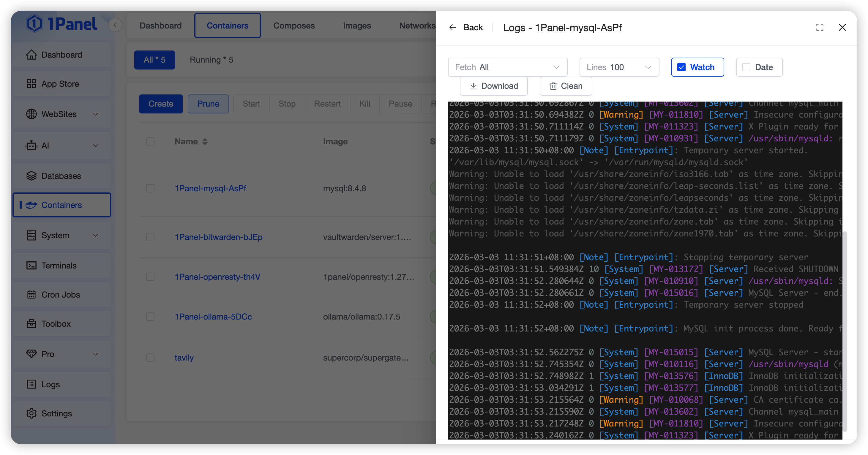This screenshot has height=455, width=868.
Task: Uncheck the Watch checkbox
Action: coord(681,67)
